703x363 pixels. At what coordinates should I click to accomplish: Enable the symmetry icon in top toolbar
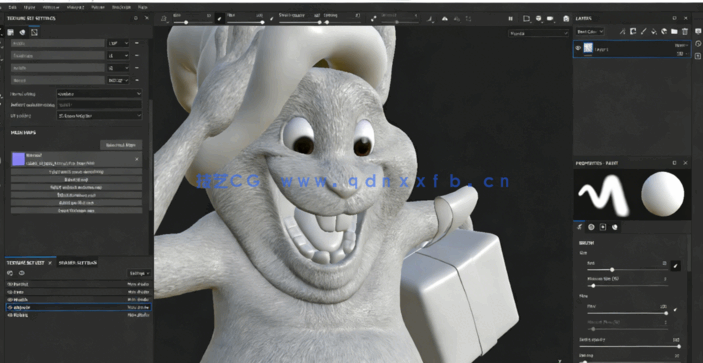[x=445, y=19]
